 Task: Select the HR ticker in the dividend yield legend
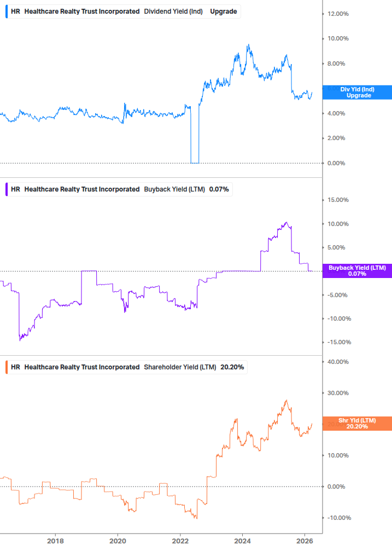coord(14,11)
